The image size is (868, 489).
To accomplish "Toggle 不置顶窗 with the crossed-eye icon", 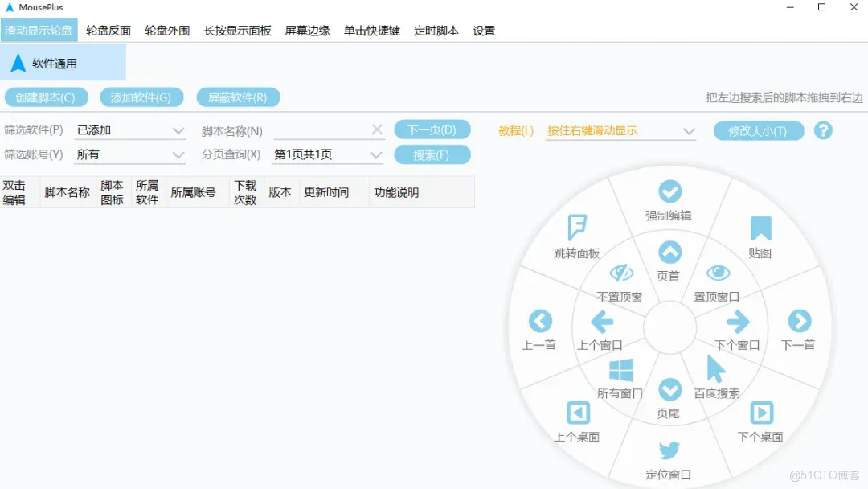I will click(x=623, y=273).
